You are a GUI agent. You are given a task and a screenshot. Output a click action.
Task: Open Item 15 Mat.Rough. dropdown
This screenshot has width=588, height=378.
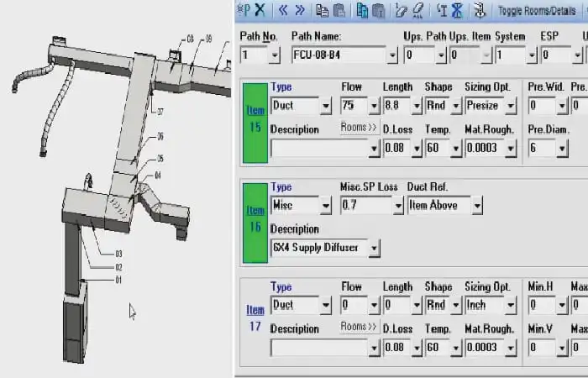point(511,149)
